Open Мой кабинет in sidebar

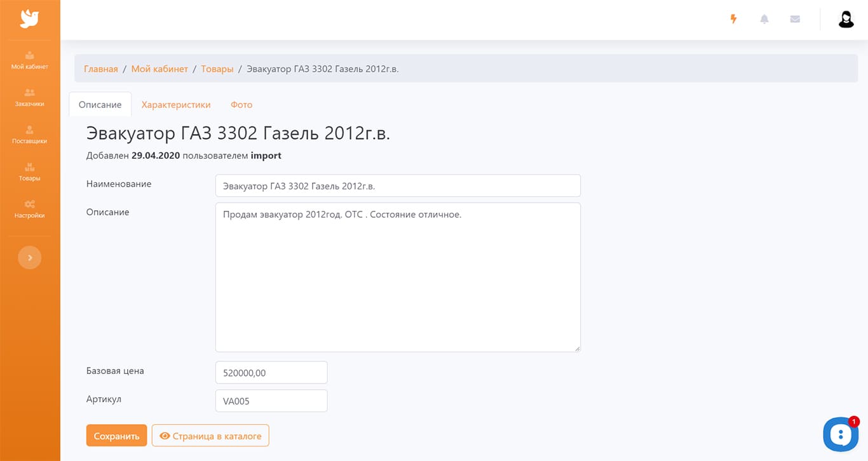30,60
